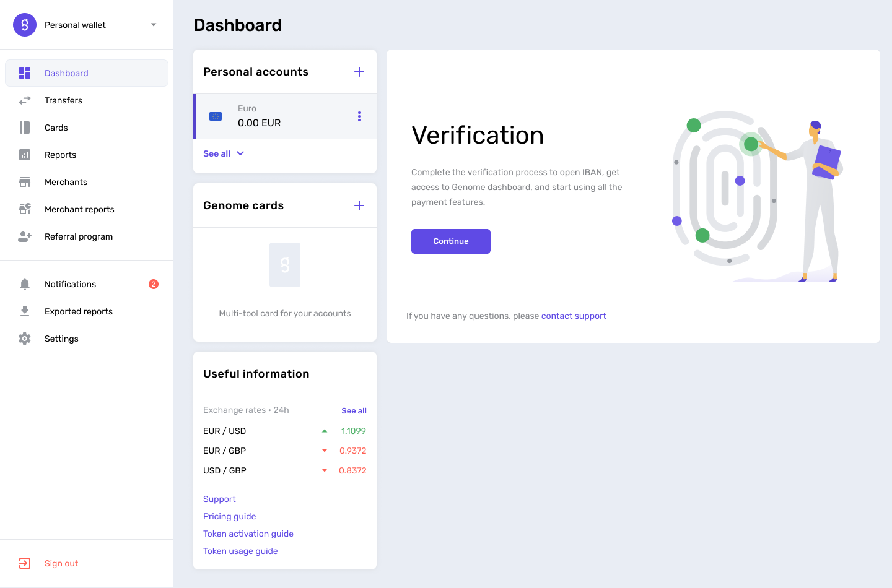
Task: Click the Exported reports download icon
Action: 25,311
